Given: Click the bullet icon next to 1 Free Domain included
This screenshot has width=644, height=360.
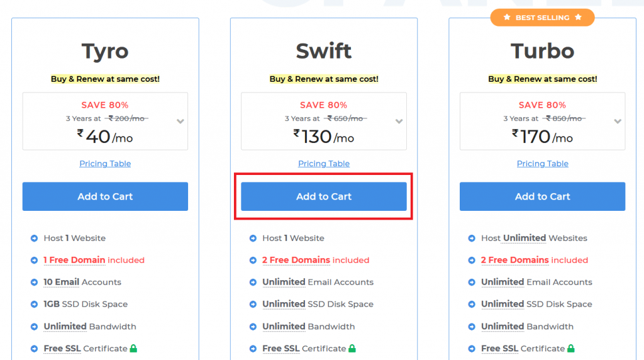Looking at the screenshot, I should (34, 260).
